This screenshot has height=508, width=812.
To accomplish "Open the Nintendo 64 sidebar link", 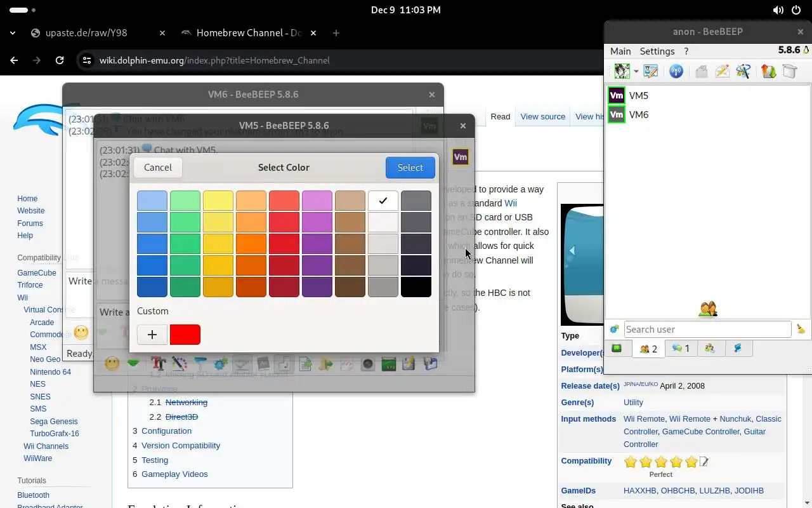I will click(50, 372).
